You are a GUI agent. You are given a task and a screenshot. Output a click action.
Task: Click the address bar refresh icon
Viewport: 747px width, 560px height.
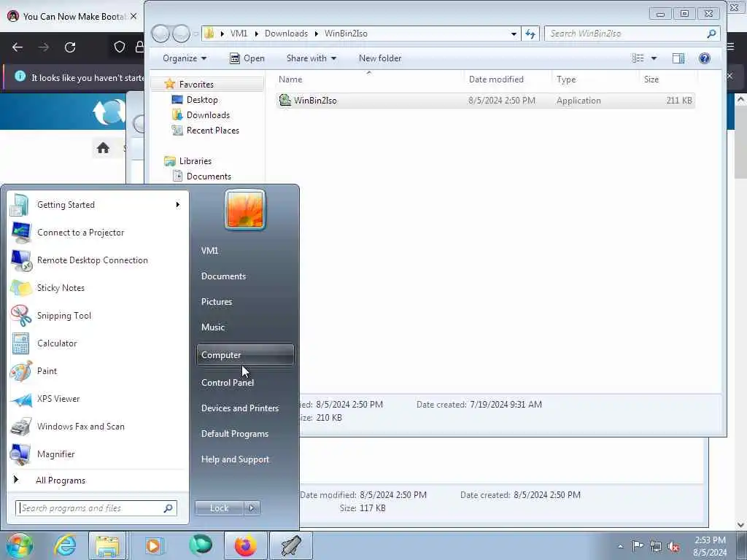(x=530, y=34)
